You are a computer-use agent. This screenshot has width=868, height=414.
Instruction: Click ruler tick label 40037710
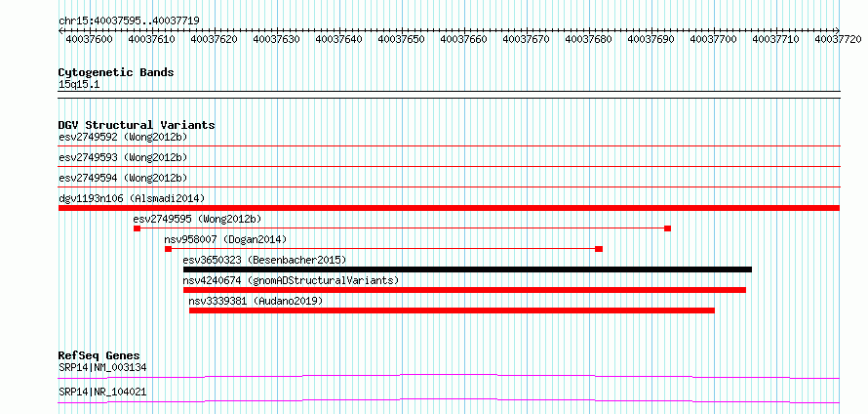(776, 39)
